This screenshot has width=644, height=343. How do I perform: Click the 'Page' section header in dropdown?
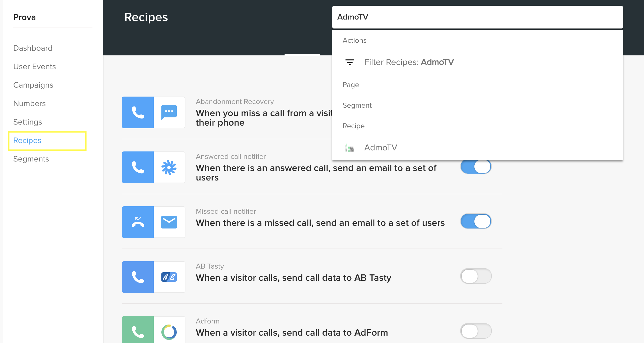[x=351, y=85]
